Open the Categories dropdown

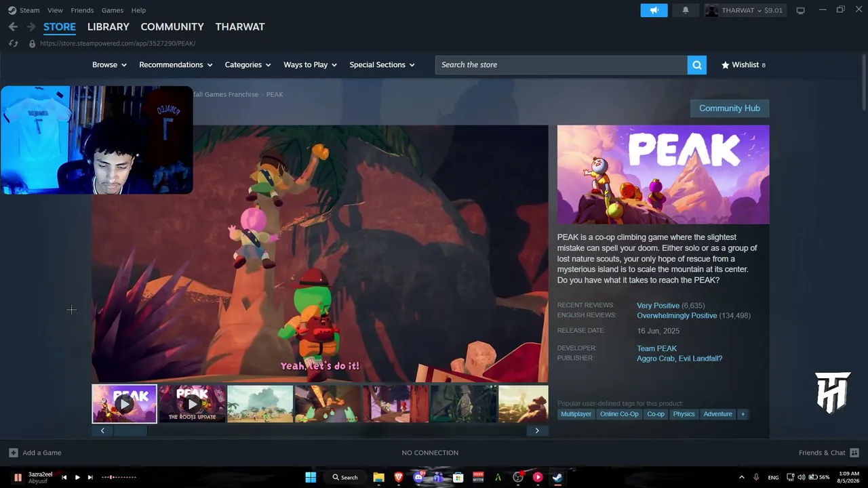(x=248, y=65)
